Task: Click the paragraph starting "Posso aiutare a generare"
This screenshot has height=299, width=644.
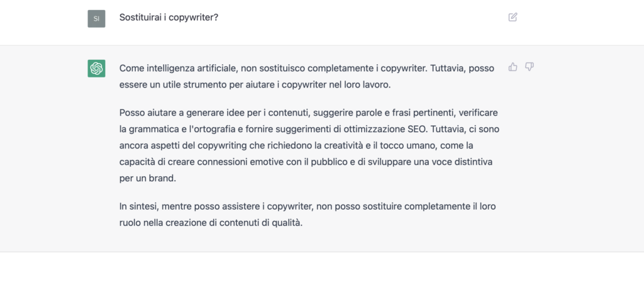Action: pos(309,145)
